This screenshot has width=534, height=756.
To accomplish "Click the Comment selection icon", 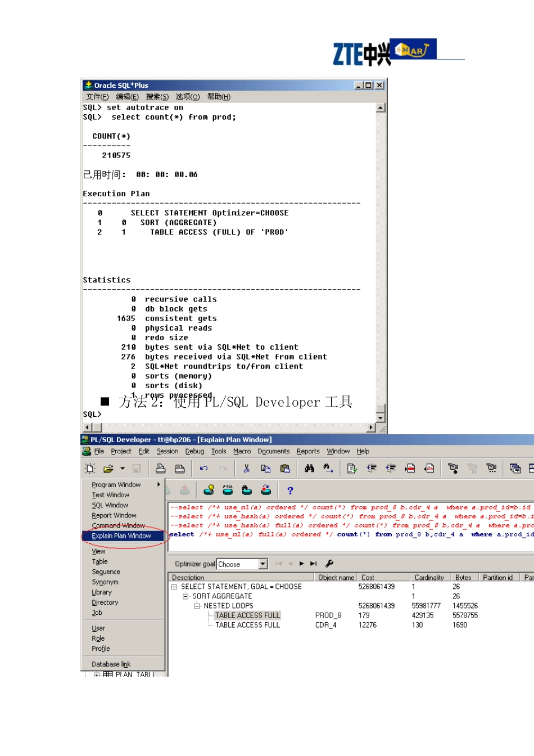I will click(x=410, y=468).
